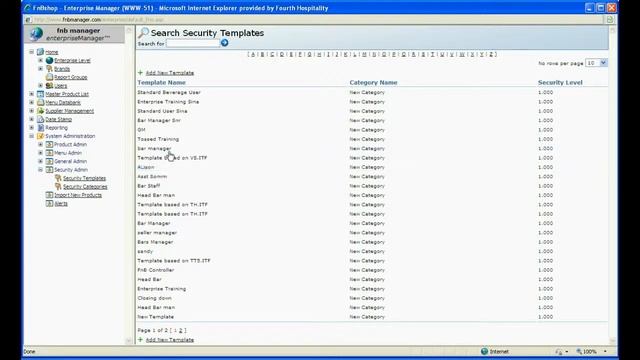
Task: Click the System Administration icon
Action: tap(40, 136)
